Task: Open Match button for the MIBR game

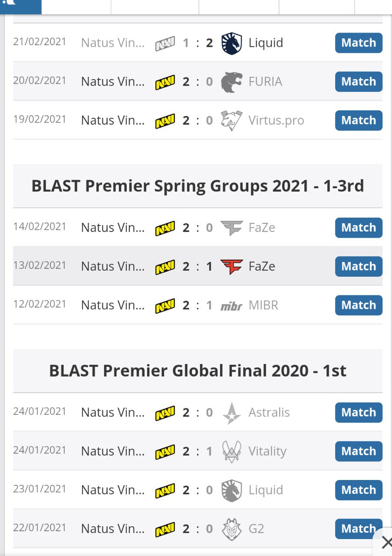Action: [359, 305]
